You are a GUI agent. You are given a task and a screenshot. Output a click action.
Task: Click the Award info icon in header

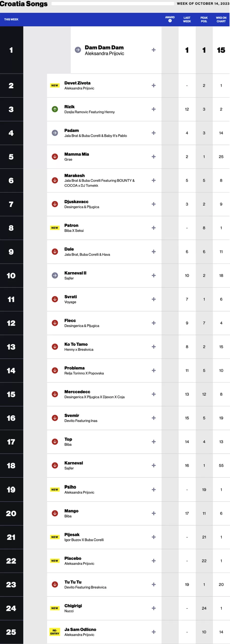pos(170,21)
